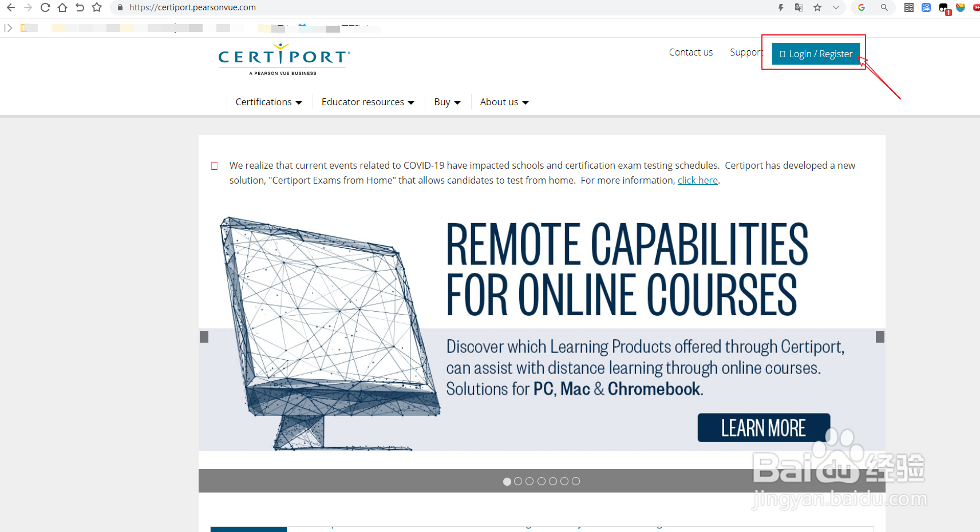Screen dimensions: 980x532
Task: Select the third carousel indicator dot
Action: click(529, 481)
